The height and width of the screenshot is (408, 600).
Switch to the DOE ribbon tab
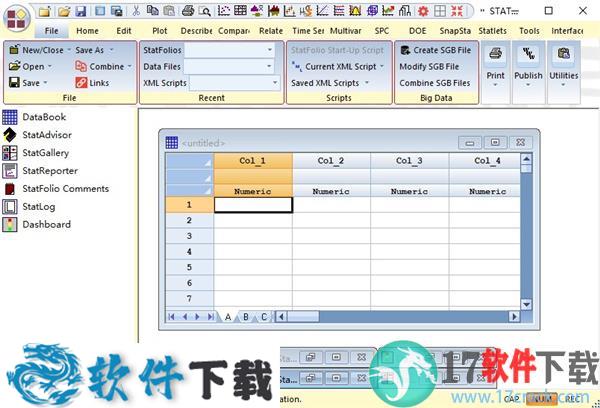coord(417,31)
